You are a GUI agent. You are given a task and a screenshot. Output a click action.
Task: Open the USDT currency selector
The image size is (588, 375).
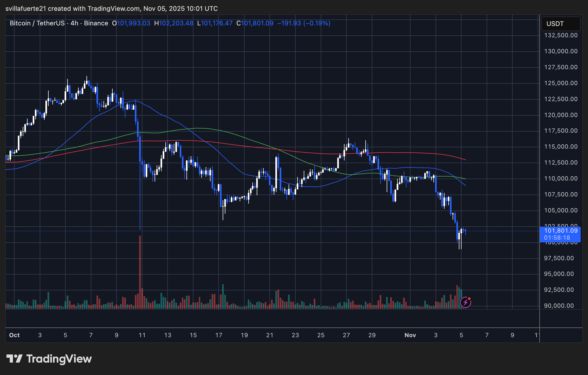(x=560, y=24)
